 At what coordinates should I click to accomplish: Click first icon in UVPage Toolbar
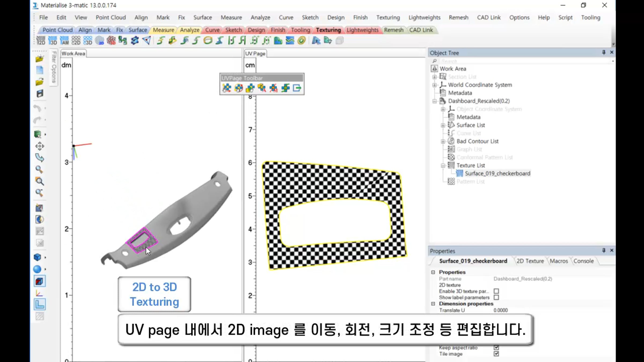pyautogui.click(x=227, y=88)
